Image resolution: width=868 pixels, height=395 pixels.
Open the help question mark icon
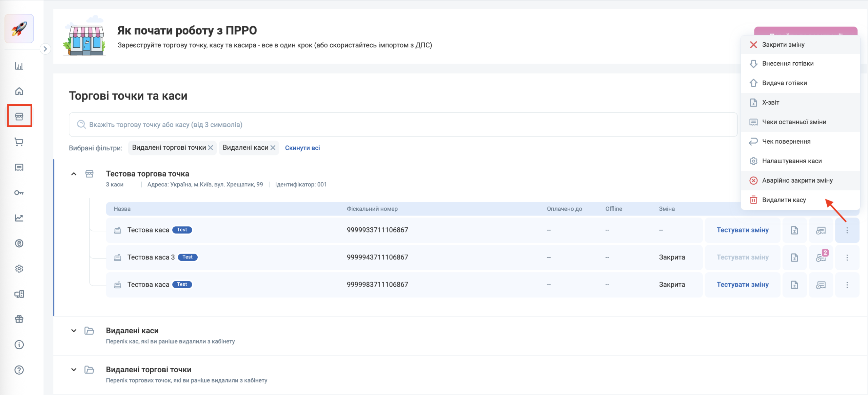pyautogui.click(x=19, y=370)
